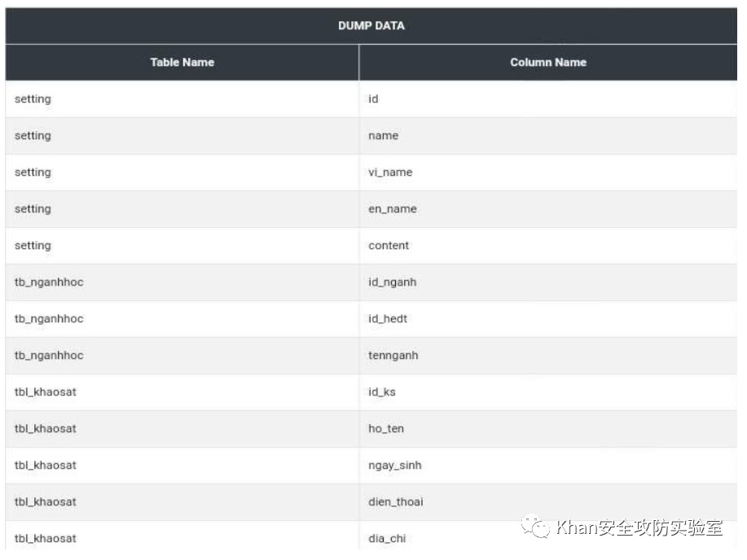This screenshot has width=747, height=560.
Task: Click the dien_thoai column cell
Action: [x=395, y=502]
